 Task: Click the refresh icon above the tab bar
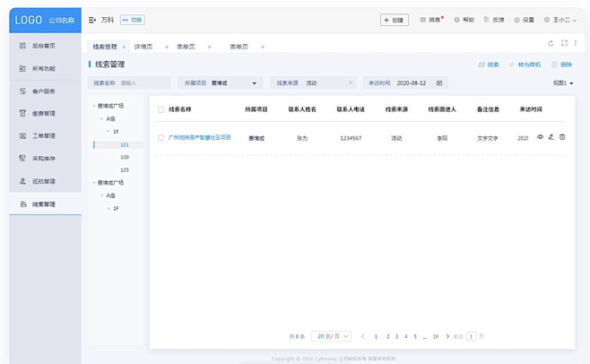click(551, 43)
